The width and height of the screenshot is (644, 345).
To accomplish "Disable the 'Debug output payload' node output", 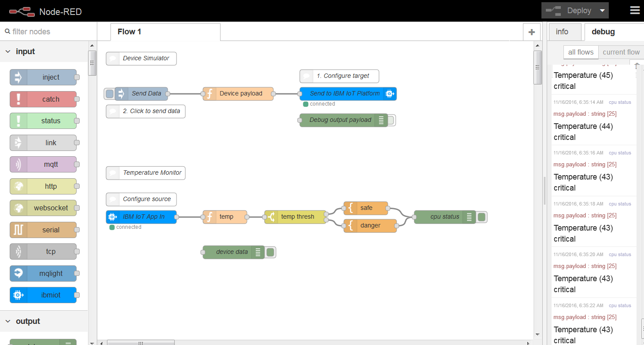I will point(391,120).
